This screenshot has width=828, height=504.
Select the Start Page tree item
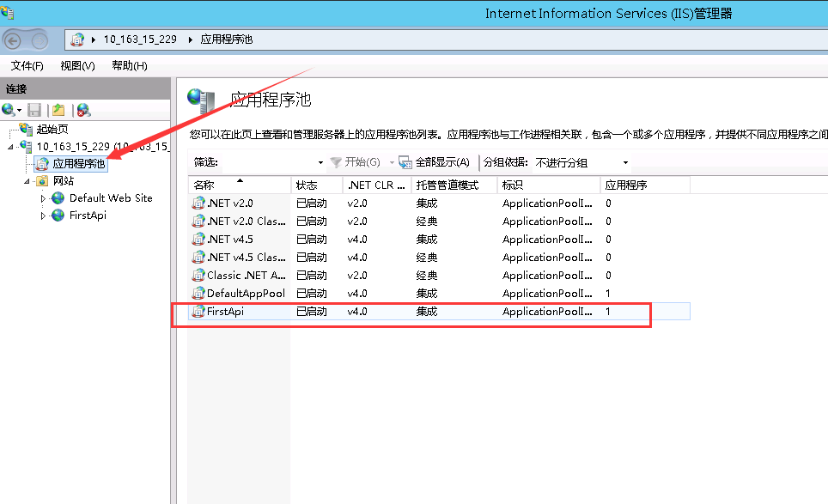pos(52,129)
